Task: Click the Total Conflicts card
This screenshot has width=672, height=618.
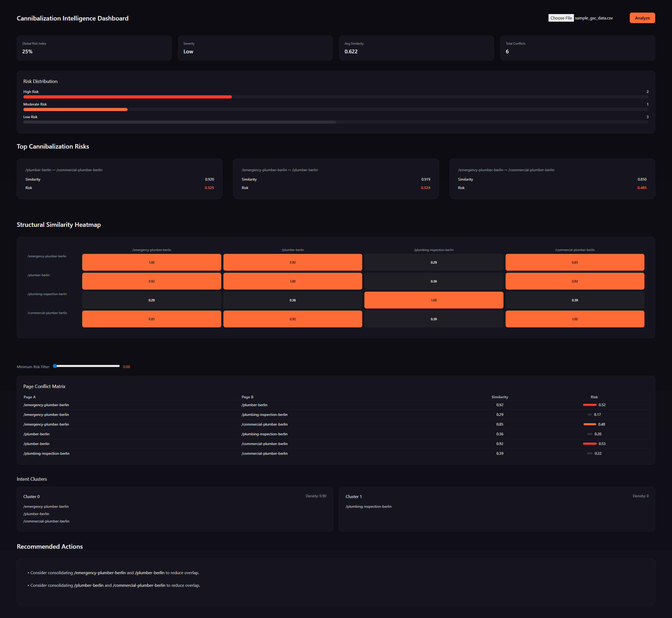Action: coord(577,48)
